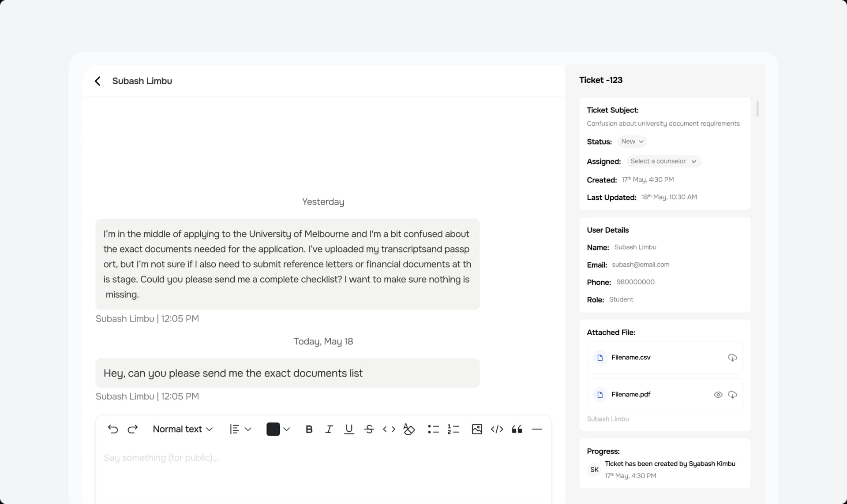
Task: Go back using the arrow beside Subash Limbu
Action: [97, 81]
